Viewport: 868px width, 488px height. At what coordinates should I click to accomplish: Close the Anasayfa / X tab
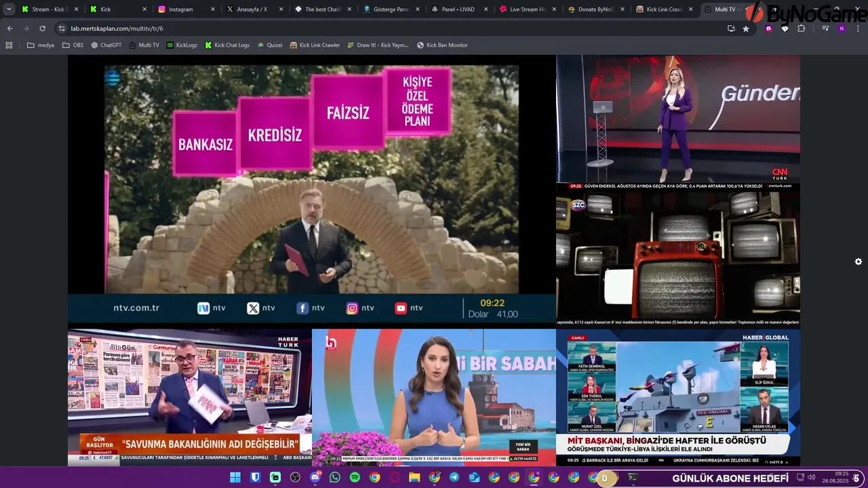281,9
